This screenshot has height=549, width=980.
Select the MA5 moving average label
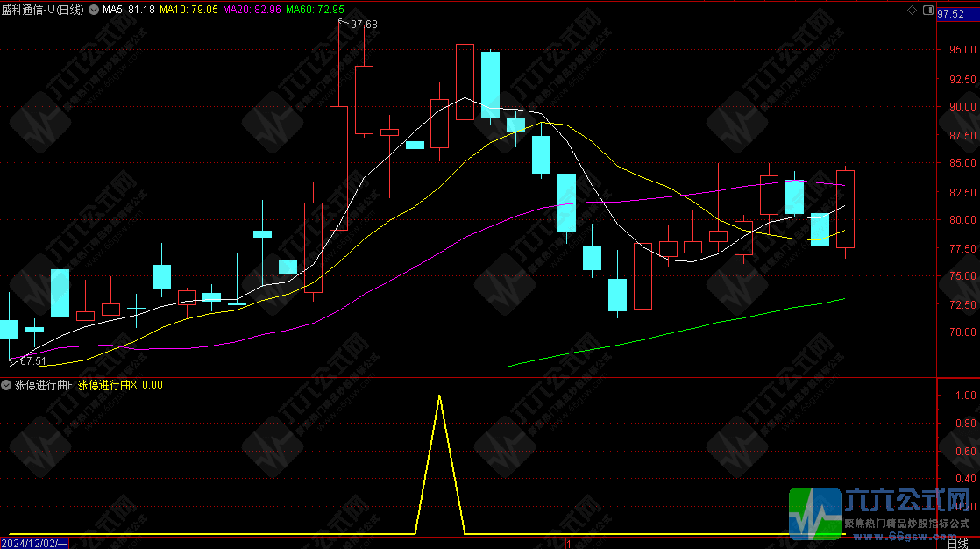129,10
